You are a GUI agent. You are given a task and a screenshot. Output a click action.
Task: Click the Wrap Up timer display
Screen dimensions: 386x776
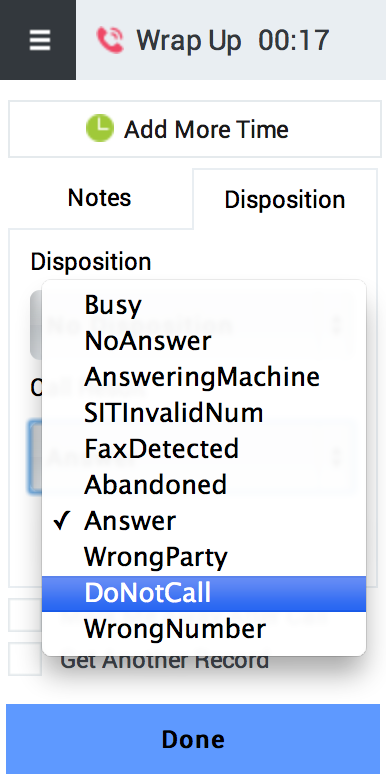coord(293,41)
